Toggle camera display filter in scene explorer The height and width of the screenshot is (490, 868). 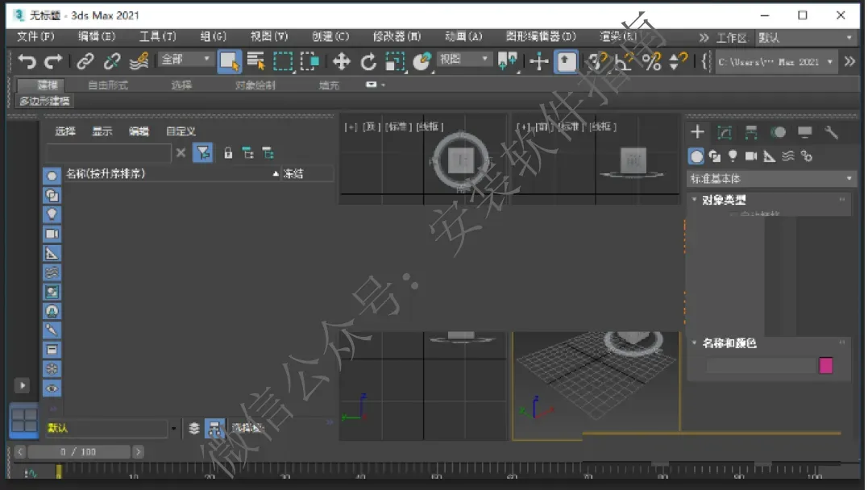(52, 234)
